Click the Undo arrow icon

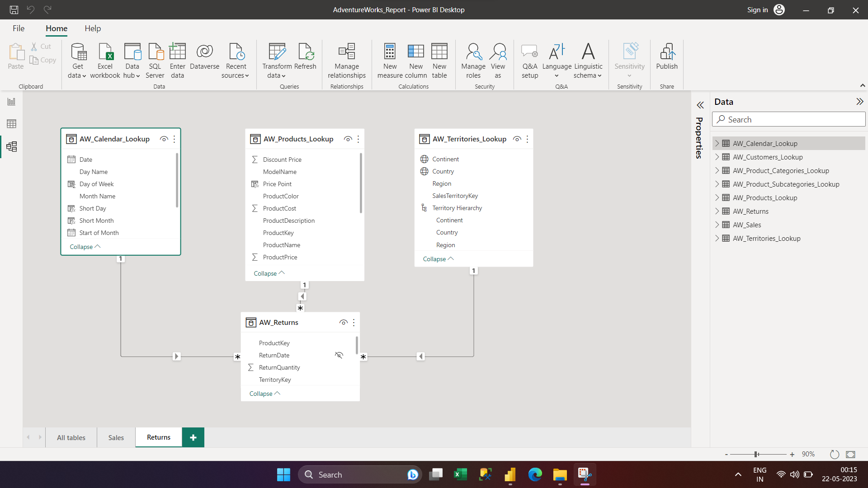pyautogui.click(x=30, y=9)
